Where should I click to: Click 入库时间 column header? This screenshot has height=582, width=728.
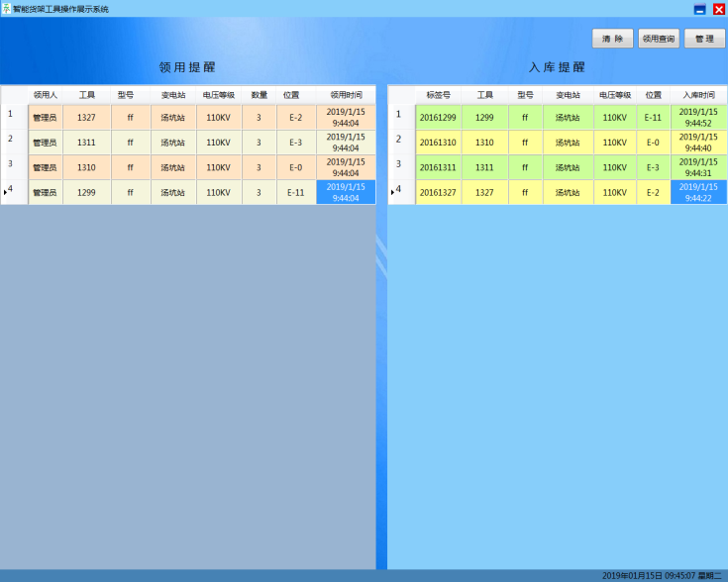pos(698,95)
